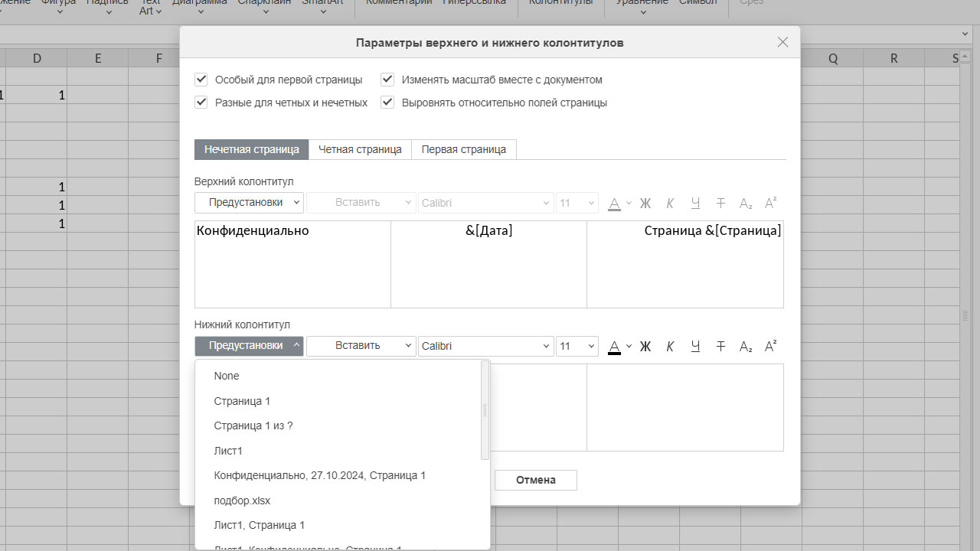The image size is (980, 551).
Task: Select 'Страница 1 из ?' preset
Action: [253, 425]
